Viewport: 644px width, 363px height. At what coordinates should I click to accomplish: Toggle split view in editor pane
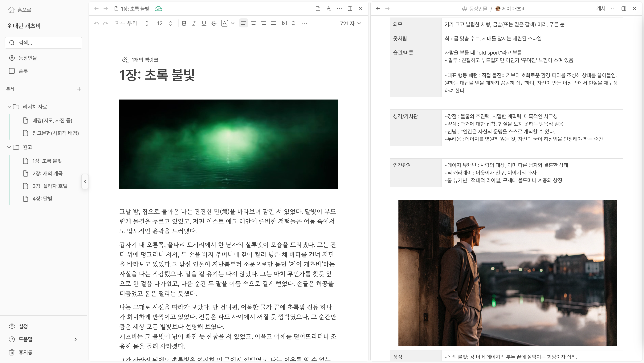pos(350,9)
